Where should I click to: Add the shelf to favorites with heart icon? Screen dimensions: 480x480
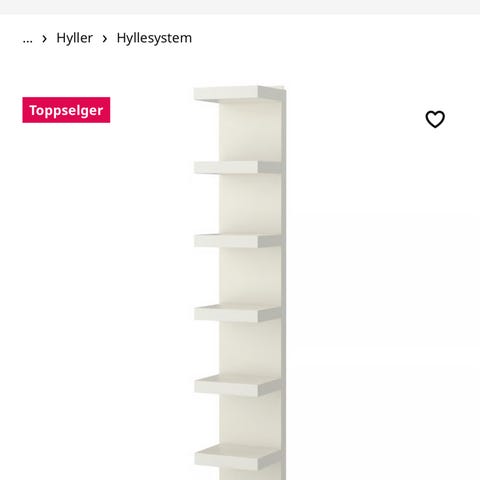click(435, 119)
